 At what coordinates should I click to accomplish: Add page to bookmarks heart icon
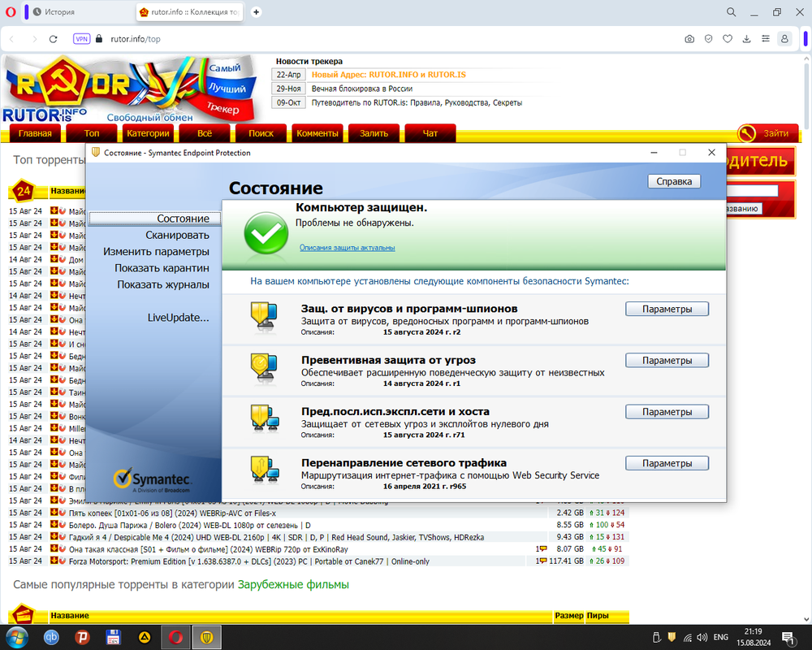coord(728,39)
